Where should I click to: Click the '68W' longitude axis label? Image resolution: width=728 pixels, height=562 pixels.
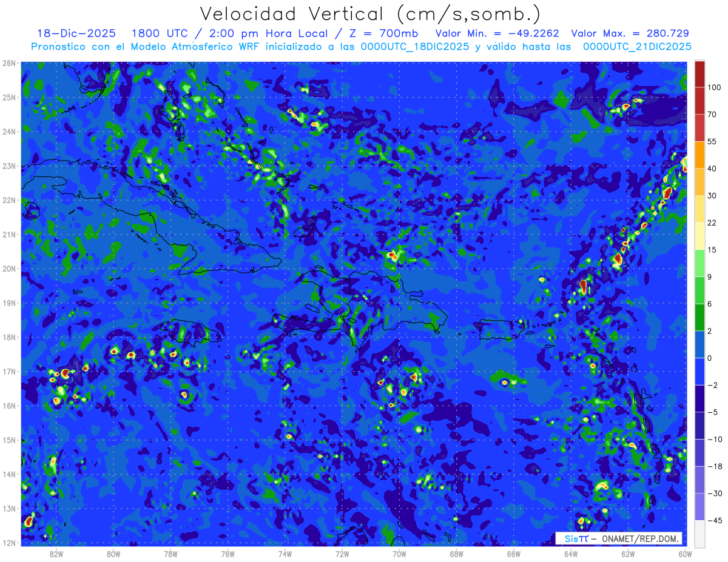click(456, 554)
